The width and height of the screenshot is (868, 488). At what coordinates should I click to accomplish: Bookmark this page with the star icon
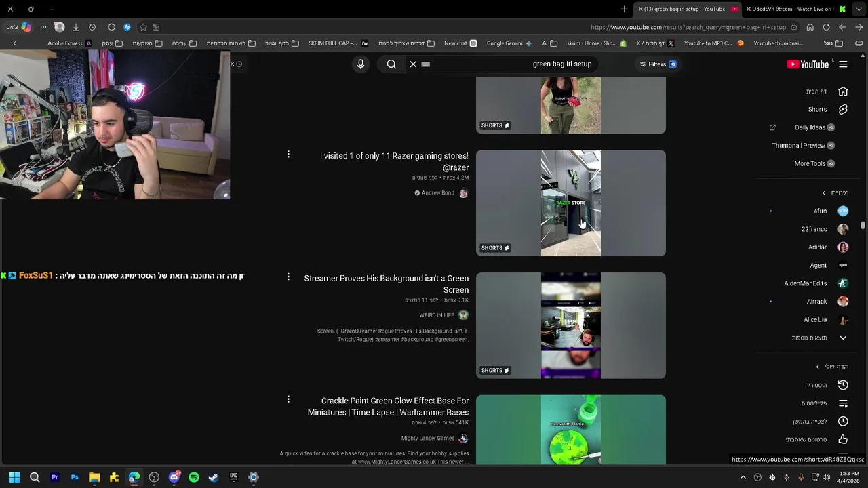(x=143, y=27)
